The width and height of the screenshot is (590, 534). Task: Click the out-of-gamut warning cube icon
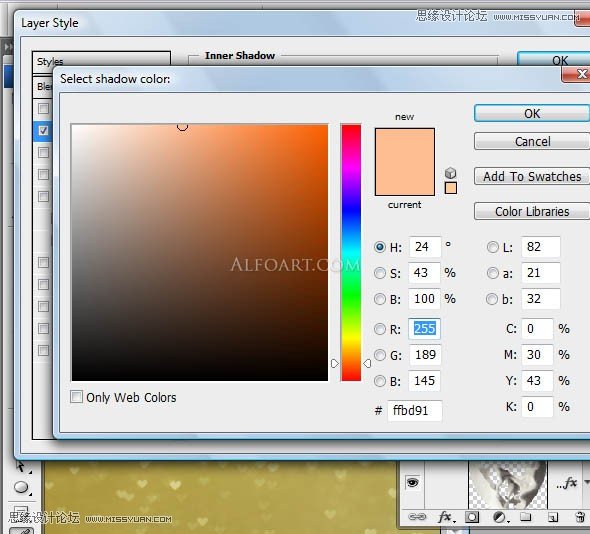click(x=450, y=173)
